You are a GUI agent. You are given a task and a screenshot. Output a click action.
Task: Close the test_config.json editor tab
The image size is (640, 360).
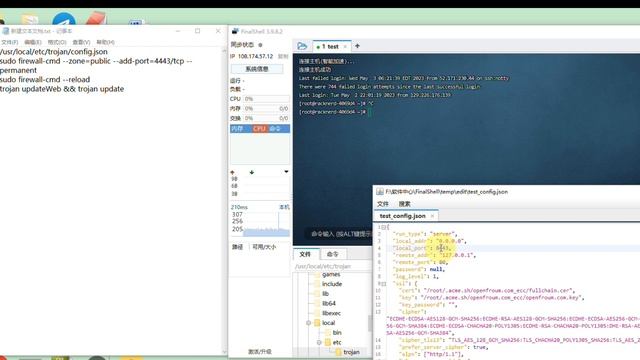pos(432,216)
